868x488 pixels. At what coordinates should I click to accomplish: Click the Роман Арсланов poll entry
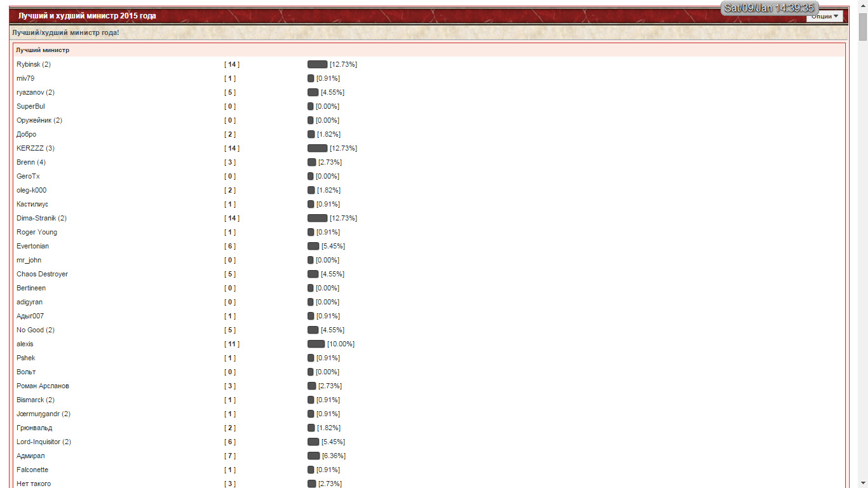point(43,386)
